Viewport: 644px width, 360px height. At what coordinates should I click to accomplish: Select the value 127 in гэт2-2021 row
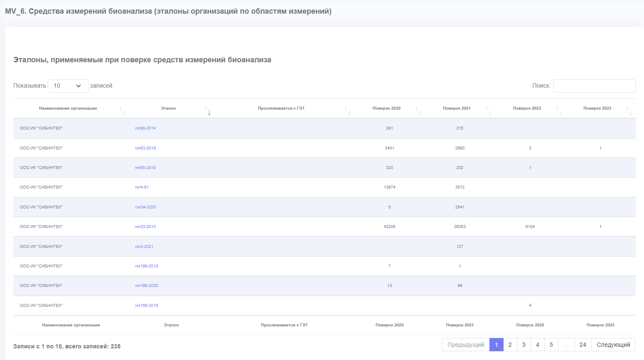[x=460, y=247]
